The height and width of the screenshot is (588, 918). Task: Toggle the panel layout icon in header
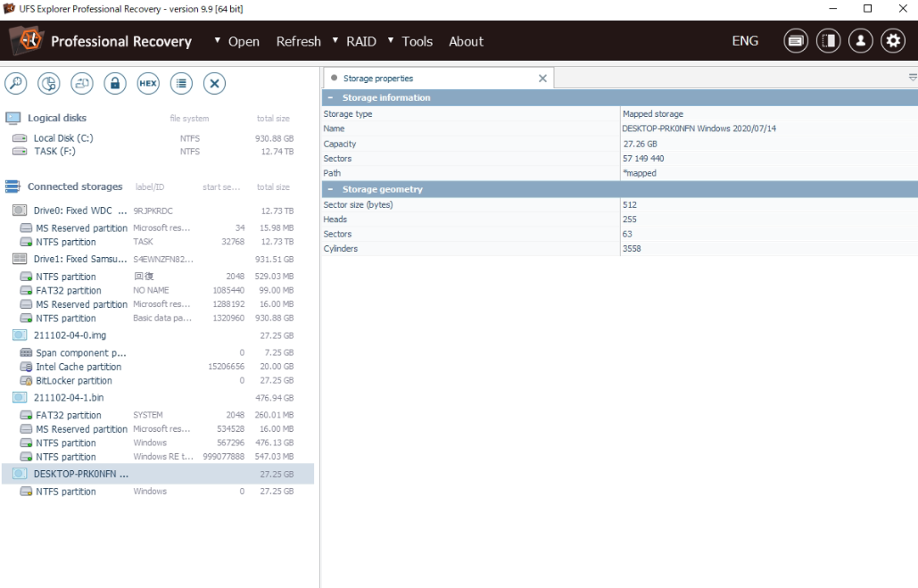pyautogui.click(x=829, y=41)
